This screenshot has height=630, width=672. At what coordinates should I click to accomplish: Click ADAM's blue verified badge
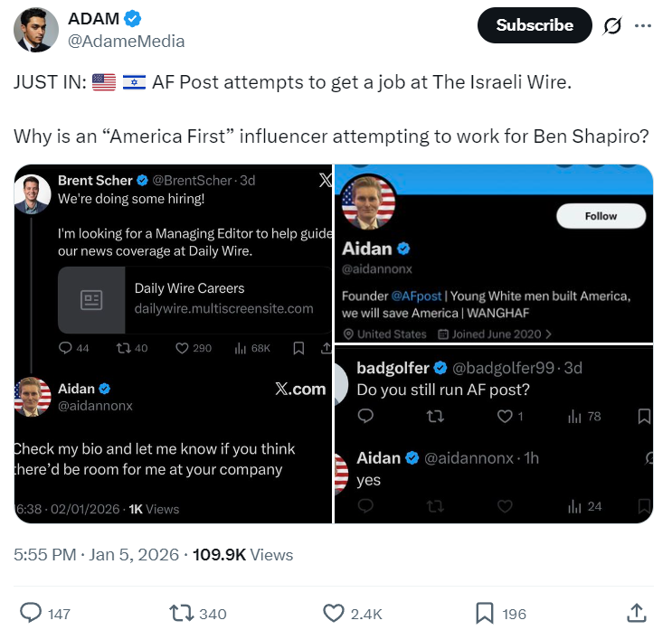(134, 18)
